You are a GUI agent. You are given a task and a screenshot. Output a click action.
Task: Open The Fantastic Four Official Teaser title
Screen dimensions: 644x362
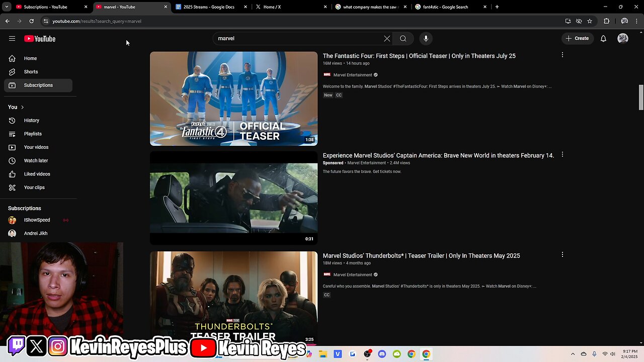coord(419,56)
